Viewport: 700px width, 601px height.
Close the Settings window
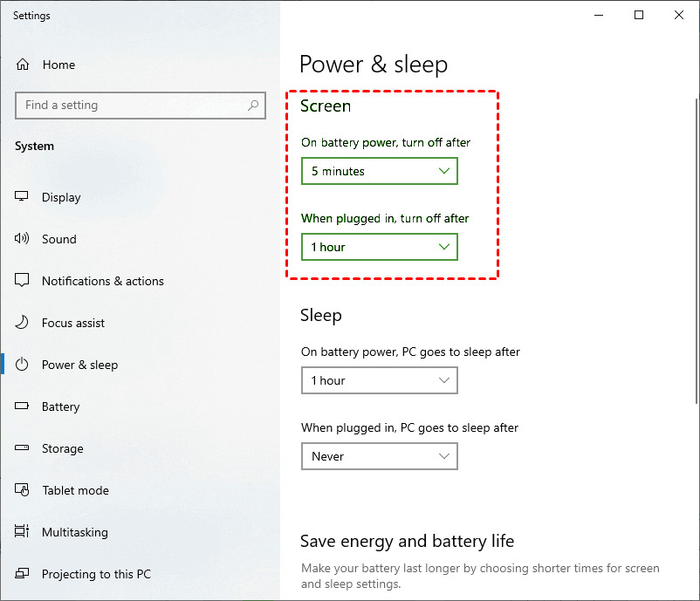tap(679, 15)
